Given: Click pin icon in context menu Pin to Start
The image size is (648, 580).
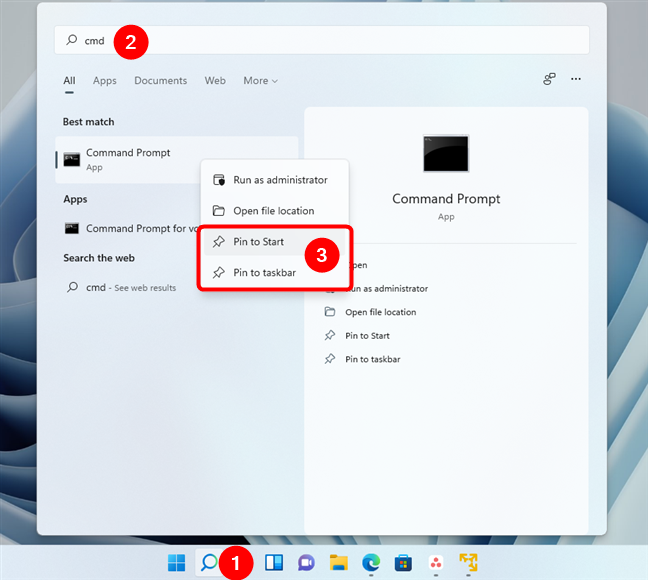Looking at the screenshot, I should click(x=219, y=241).
